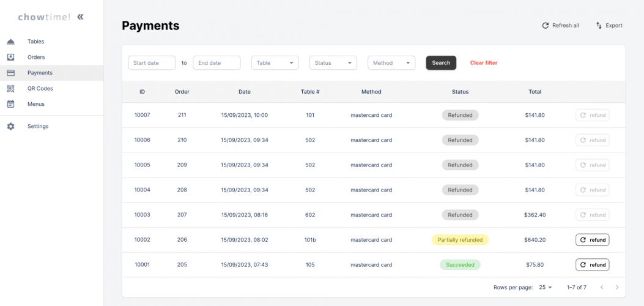Screen dimensions: 644x306
Task: Click order number 207
Action: tap(182, 215)
